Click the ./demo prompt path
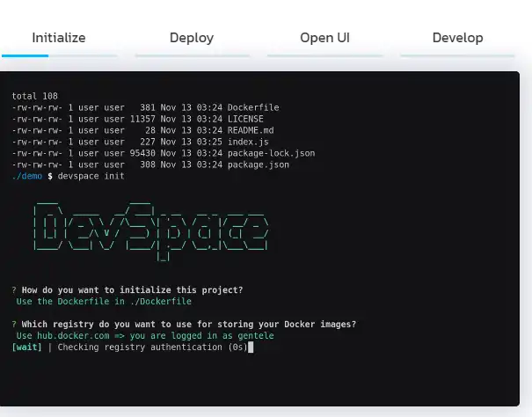The height and width of the screenshot is (417, 532). (x=26, y=176)
